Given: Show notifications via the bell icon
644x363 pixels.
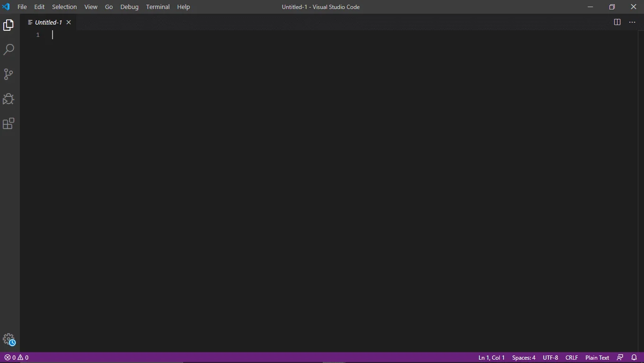Looking at the screenshot, I should click(634, 358).
